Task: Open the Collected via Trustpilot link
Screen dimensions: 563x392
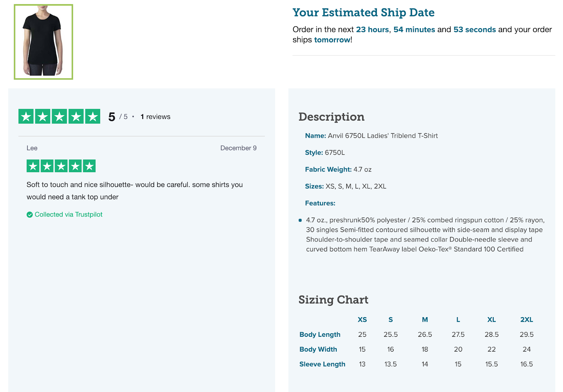Action: (x=69, y=214)
